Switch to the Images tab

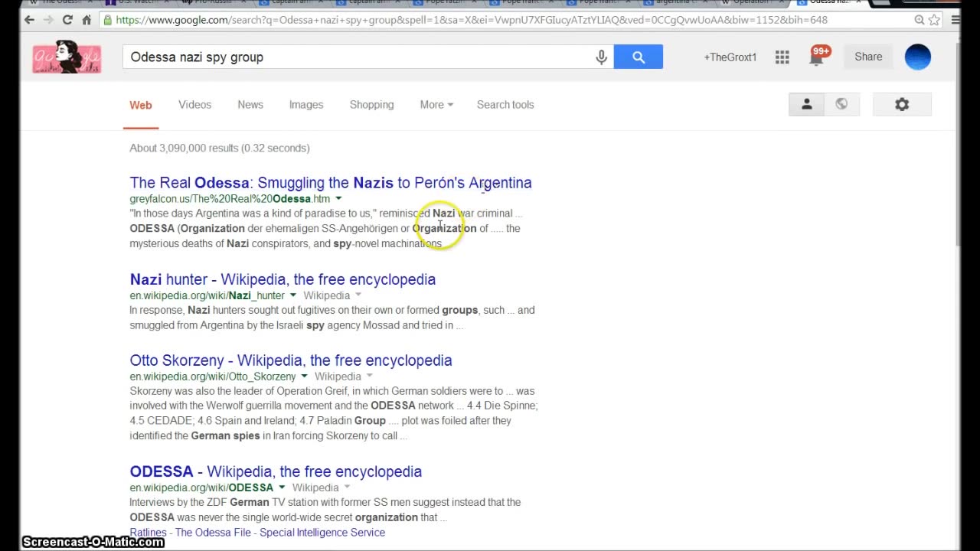coord(306,105)
